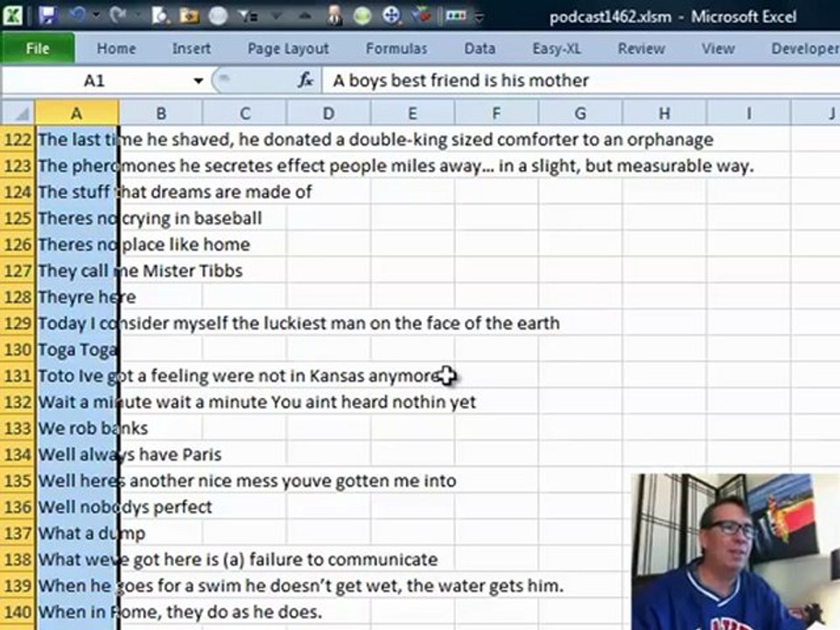The height and width of the screenshot is (630, 840).
Task: Click cell starting 'Today I consider myself'
Action: (x=77, y=323)
